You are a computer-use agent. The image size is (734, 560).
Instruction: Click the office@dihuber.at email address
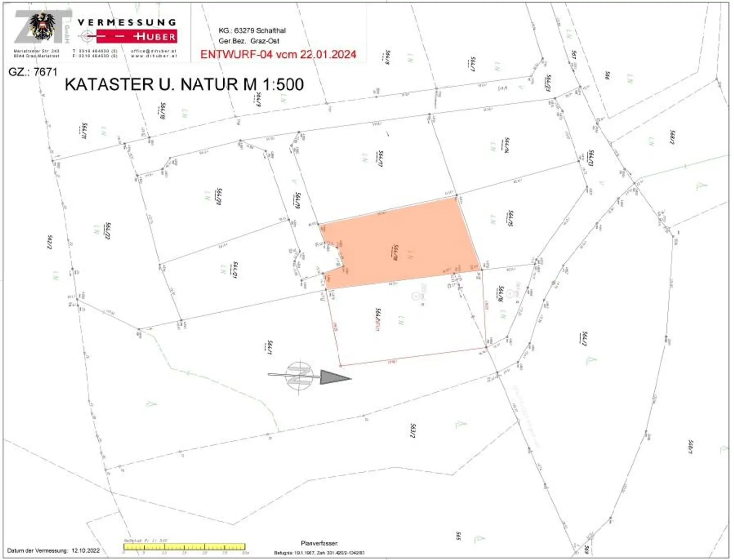tap(154, 51)
